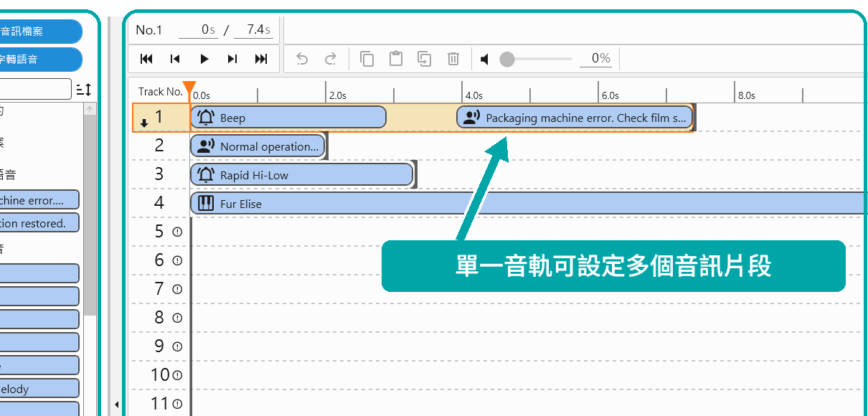This screenshot has width=868, height=416.
Task: Paste the clip from the clipboard
Action: (395, 59)
